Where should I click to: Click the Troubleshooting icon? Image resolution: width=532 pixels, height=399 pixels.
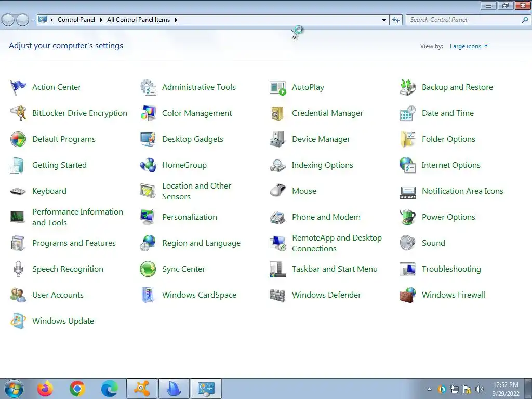click(407, 269)
